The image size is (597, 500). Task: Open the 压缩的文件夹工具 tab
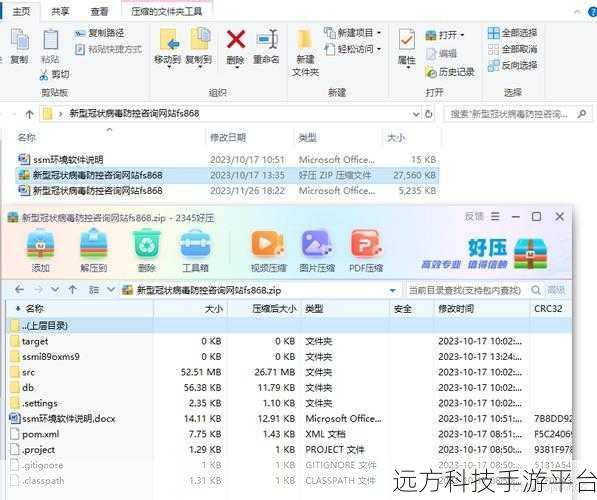coord(166,11)
